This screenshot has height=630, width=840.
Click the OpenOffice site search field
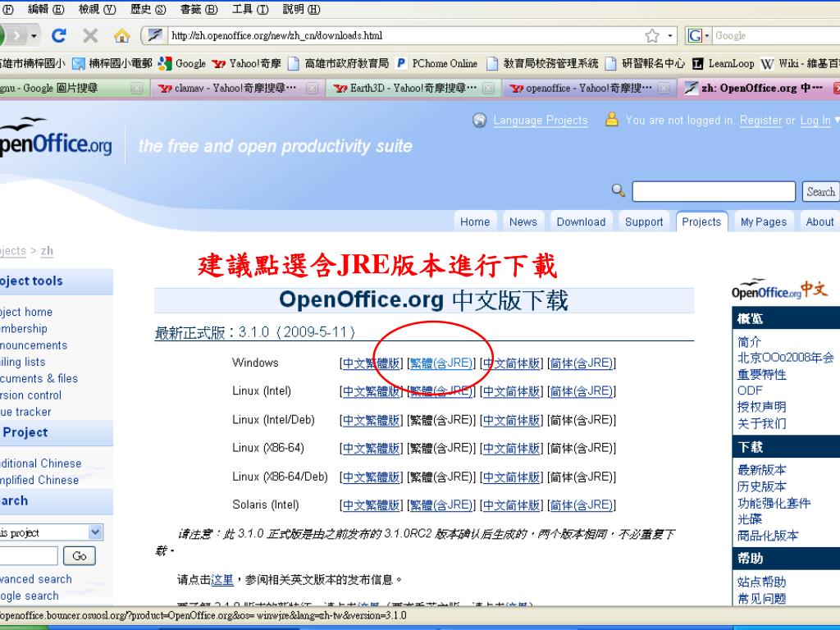coord(714,191)
